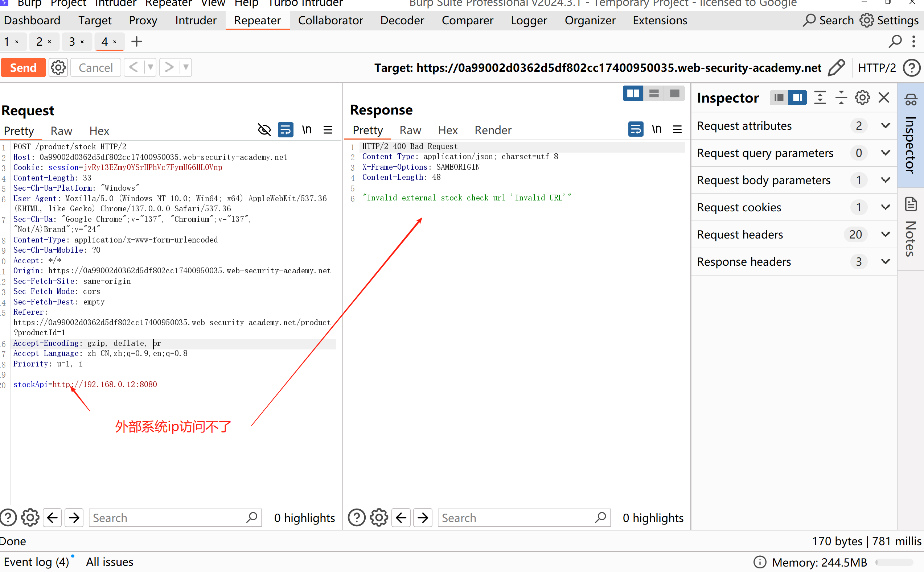Click the edit target pencil icon
The width and height of the screenshot is (924, 572).
point(836,68)
